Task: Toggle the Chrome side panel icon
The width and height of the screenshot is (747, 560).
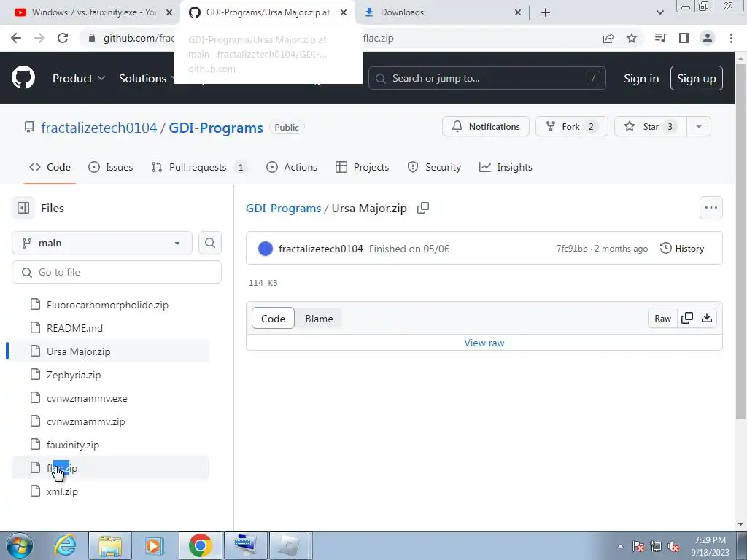Action: [x=684, y=38]
